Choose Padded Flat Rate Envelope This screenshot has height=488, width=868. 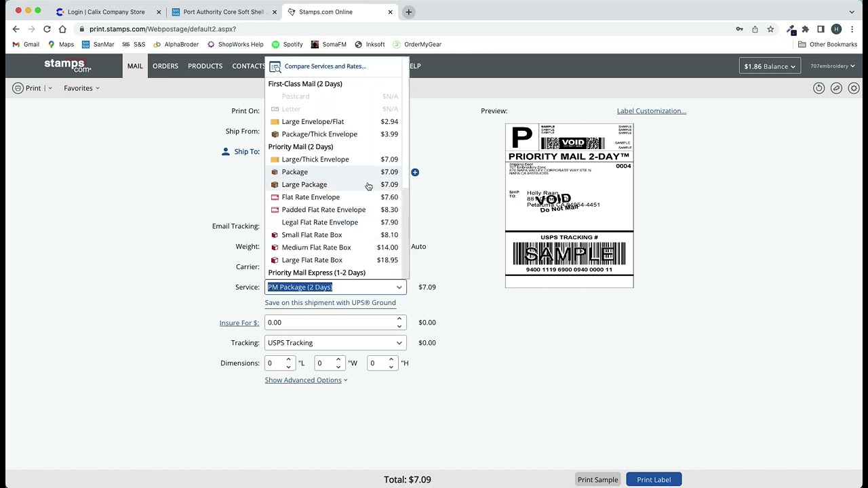click(x=334, y=210)
